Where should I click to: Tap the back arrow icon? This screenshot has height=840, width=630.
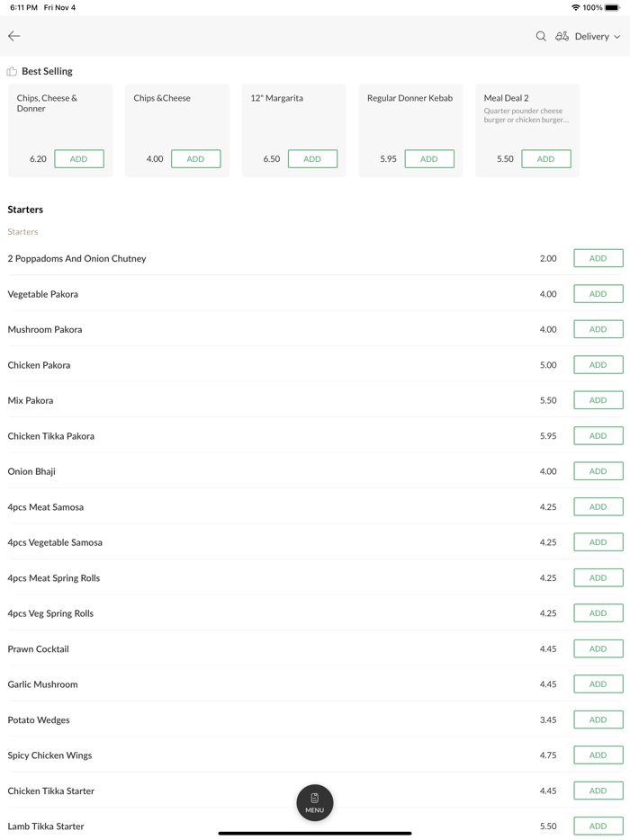pyautogui.click(x=14, y=36)
